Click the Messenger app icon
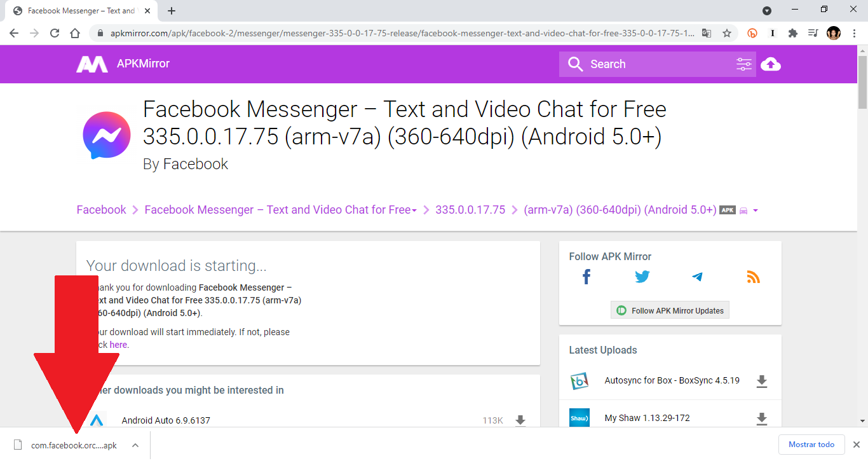Image resolution: width=868 pixels, height=463 pixels. click(107, 135)
